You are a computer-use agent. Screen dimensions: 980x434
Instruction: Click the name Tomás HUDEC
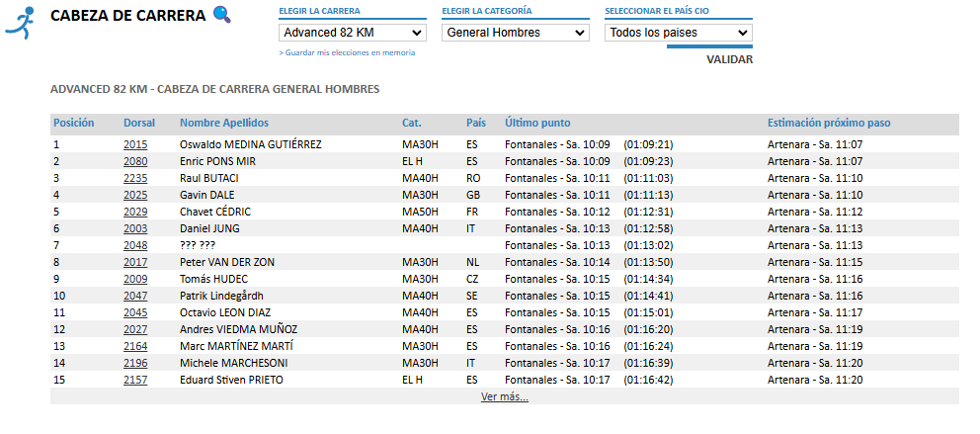pyautogui.click(x=212, y=279)
